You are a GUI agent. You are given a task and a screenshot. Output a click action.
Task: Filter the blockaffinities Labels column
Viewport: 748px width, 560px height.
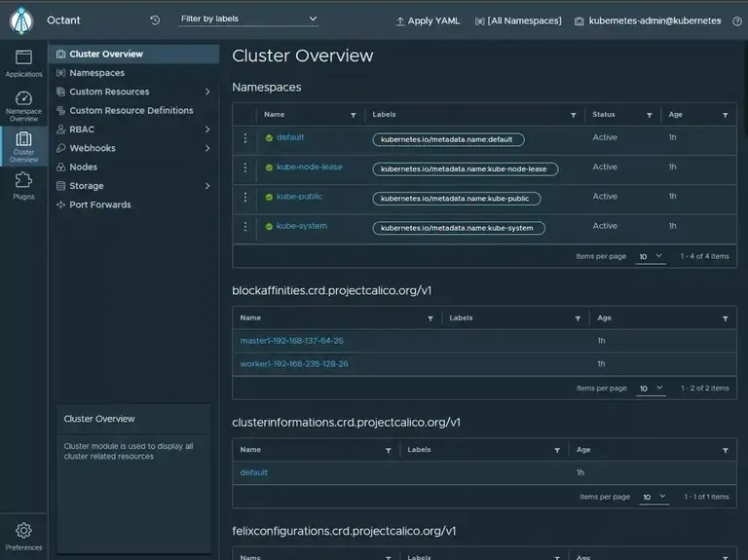coord(578,318)
